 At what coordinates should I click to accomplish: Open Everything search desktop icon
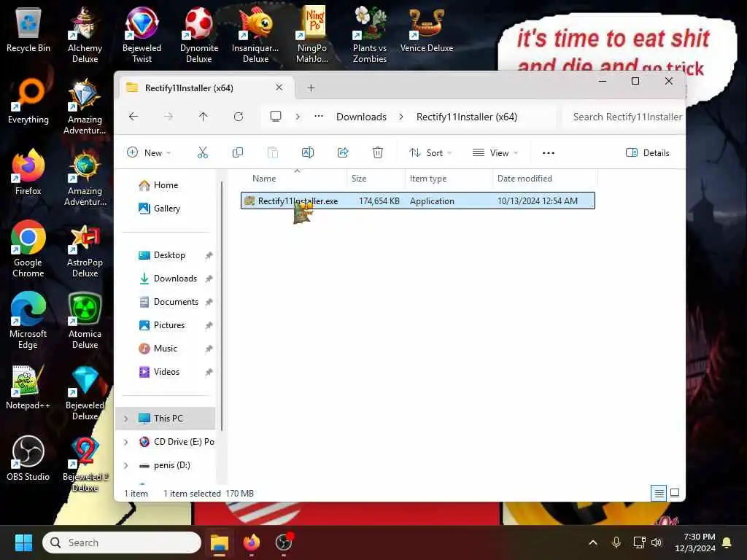28,101
